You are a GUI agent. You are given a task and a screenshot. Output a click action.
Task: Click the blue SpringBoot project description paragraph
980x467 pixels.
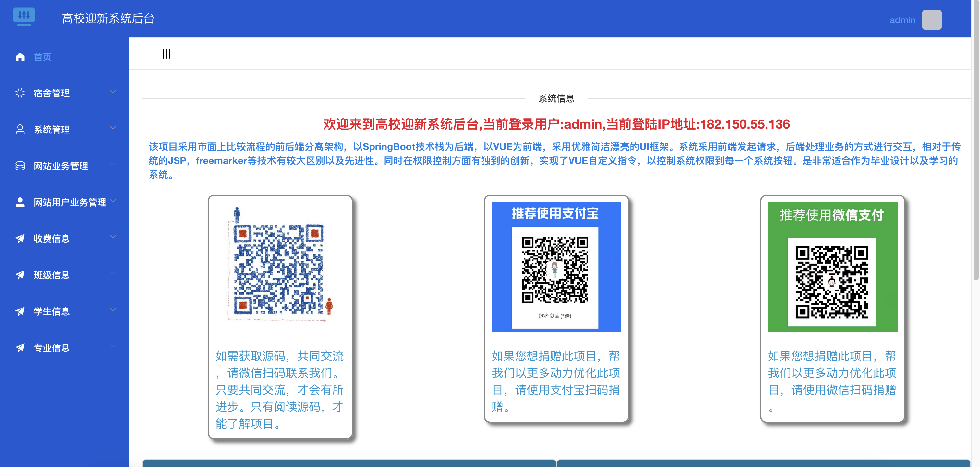[x=555, y=161]
